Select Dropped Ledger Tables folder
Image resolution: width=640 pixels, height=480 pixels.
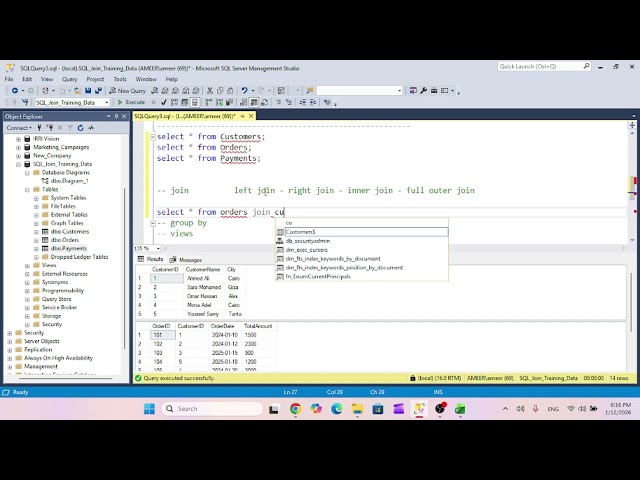79,257
